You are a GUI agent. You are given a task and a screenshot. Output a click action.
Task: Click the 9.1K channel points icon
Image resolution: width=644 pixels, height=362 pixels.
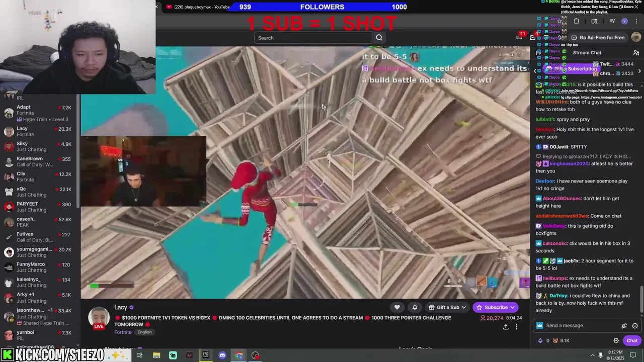(x=561, y=340)
